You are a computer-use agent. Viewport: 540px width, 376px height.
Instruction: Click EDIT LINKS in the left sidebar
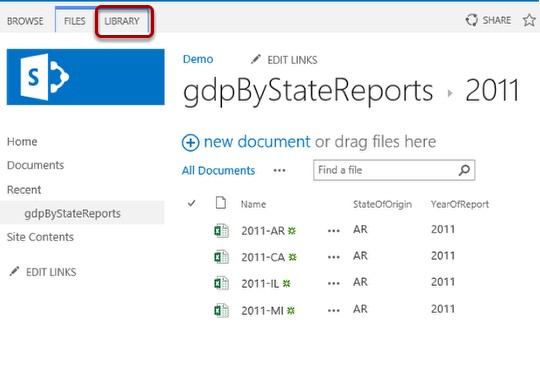click(x=51, y=272)
